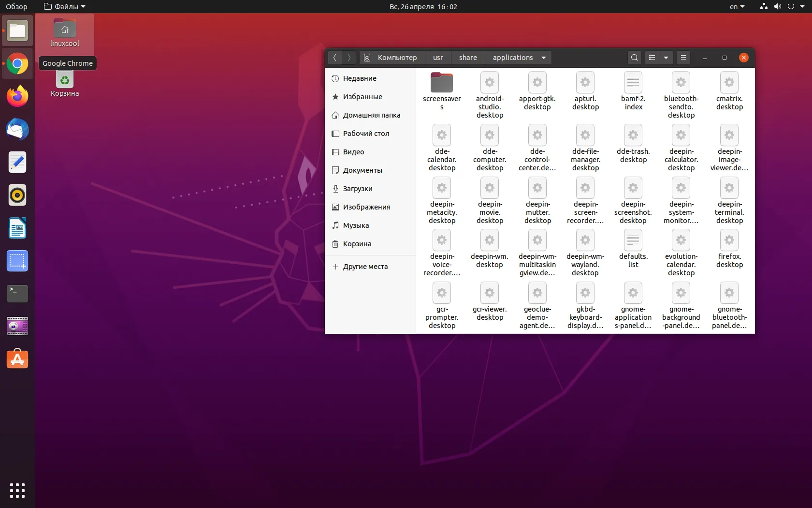This screenshot has height=508, width=812.
Task: Open the Files hamburger menu
Action: (x=683, y=58)
